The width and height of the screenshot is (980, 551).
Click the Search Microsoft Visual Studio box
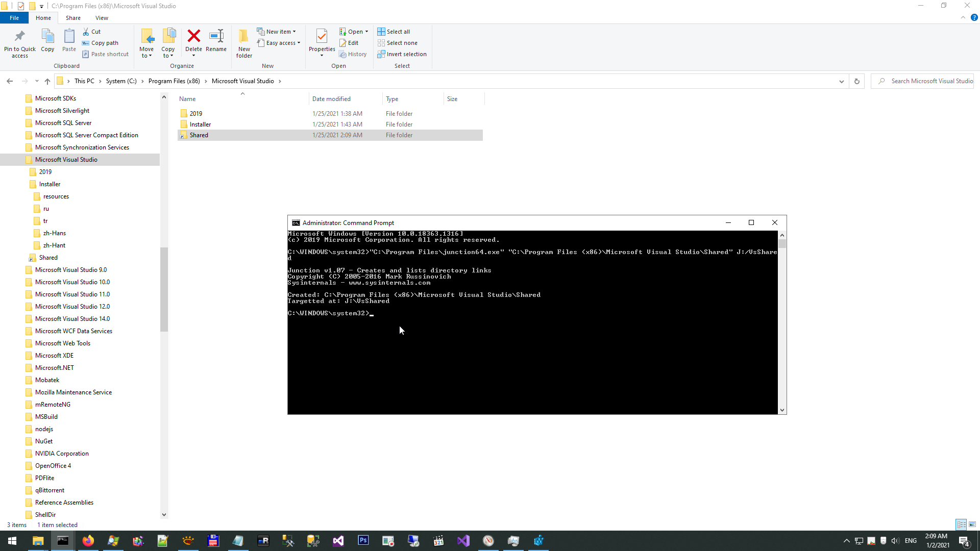926,81
